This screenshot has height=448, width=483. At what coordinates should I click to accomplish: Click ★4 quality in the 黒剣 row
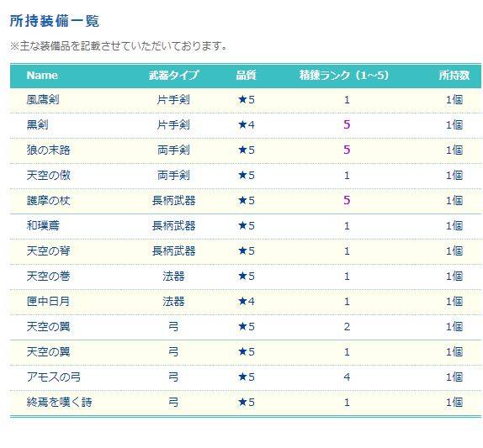[246, 125]
